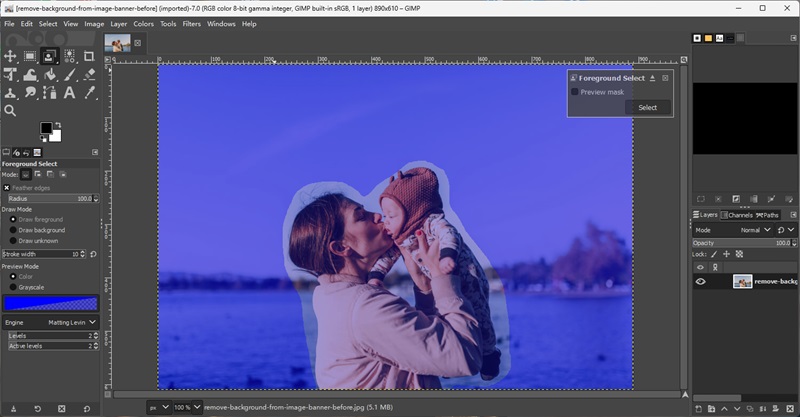Raise the layer one step
Viewport: 800px width, 417px height.
[724, 409]
